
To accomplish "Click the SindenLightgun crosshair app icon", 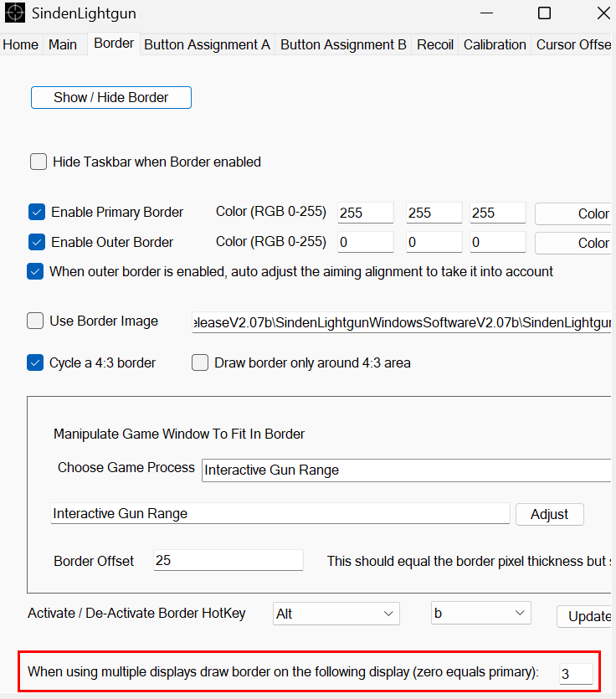I will [15, 13].
